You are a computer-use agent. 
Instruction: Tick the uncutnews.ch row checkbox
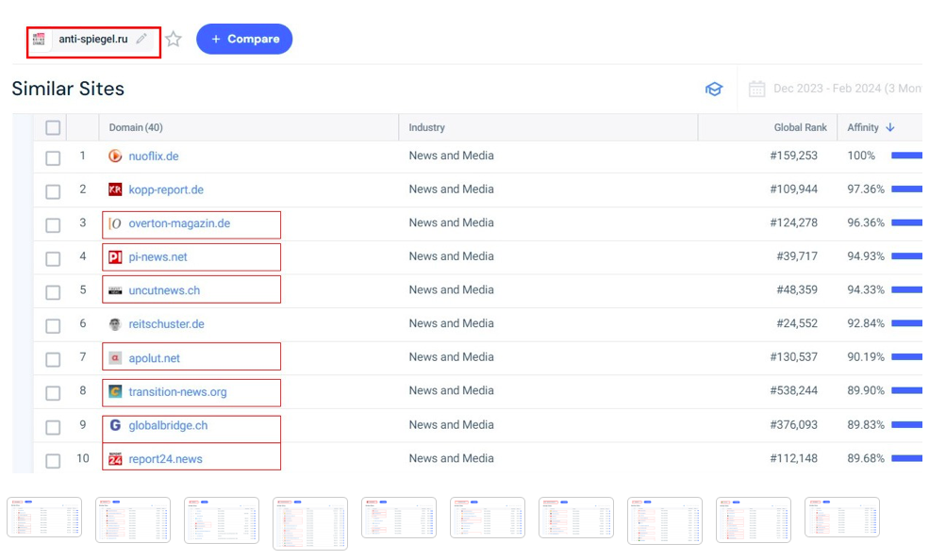[x=53, y=292]
